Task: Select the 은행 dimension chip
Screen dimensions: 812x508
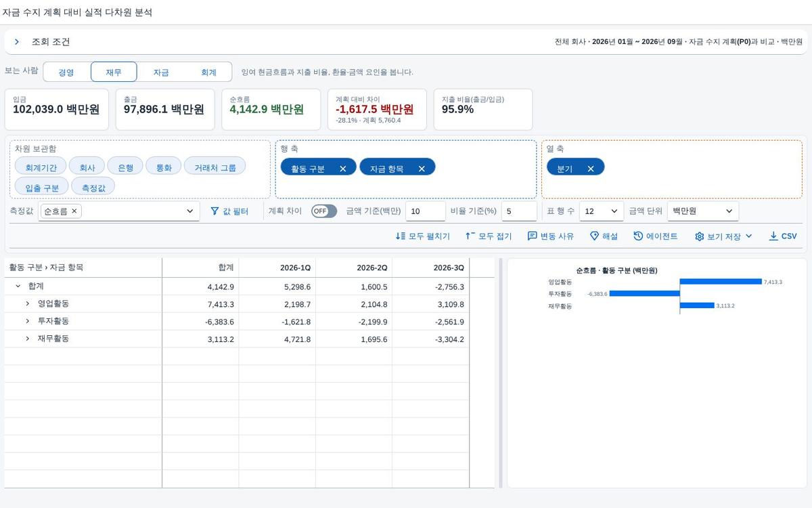Action: (125, 167)
